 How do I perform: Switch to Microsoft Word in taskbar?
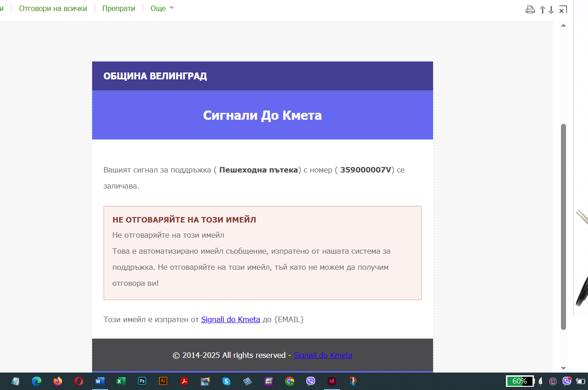click(100, 381)
